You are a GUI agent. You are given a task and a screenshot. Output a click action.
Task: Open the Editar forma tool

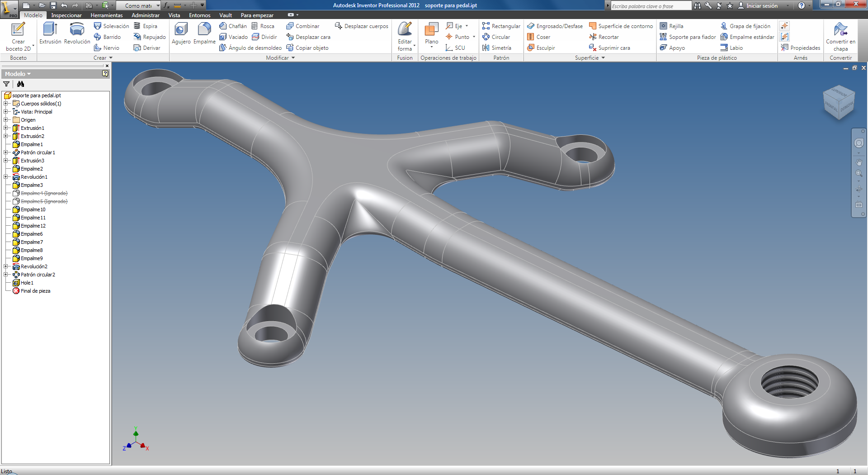tap(405, 36)
